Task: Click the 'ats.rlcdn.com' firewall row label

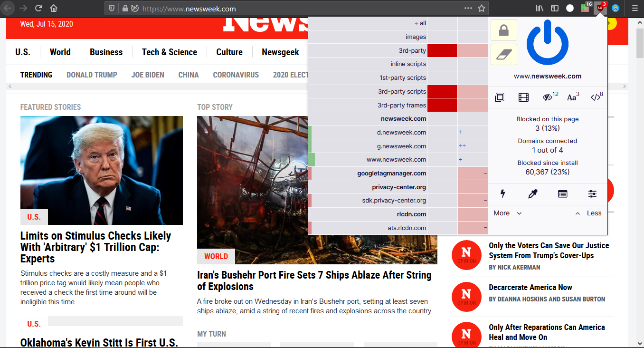Action: pos(368,228)
